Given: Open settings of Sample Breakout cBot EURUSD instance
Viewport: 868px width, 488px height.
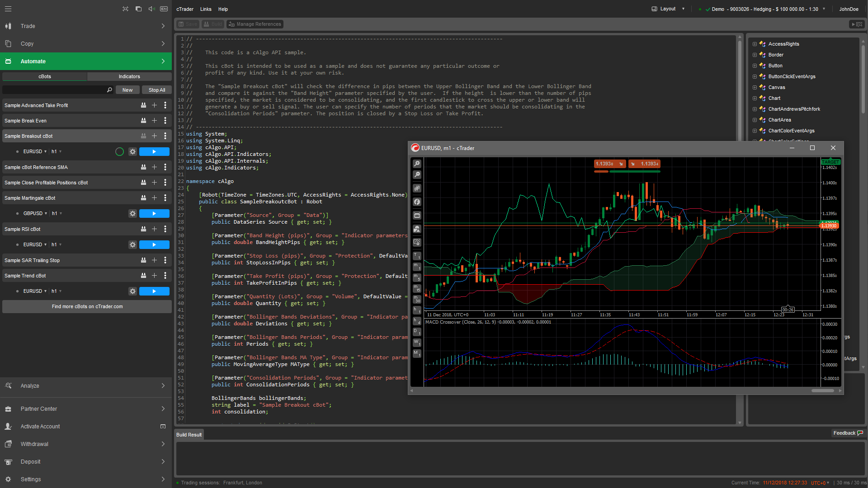Looking at the screenshot, I should click(132, 152).
